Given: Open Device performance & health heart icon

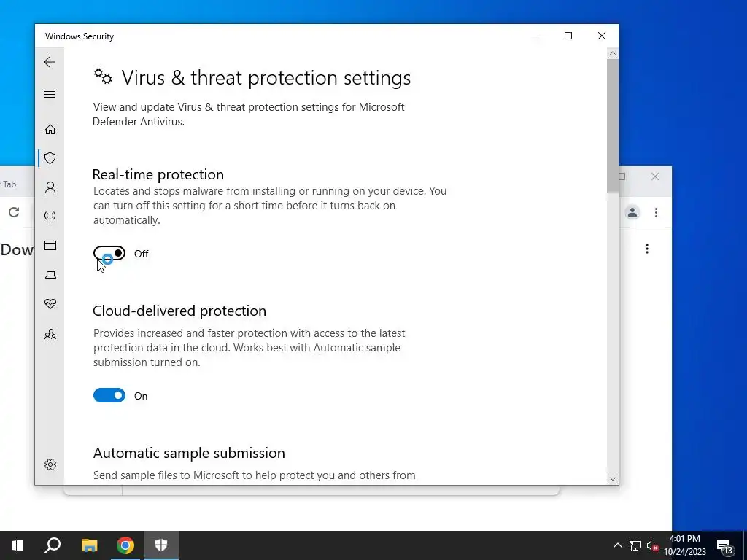Looking at the screenshot, I should click(50, 304).
